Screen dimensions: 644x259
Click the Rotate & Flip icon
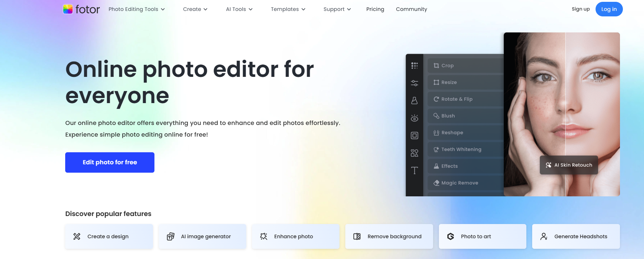click(x=436, y=99)
